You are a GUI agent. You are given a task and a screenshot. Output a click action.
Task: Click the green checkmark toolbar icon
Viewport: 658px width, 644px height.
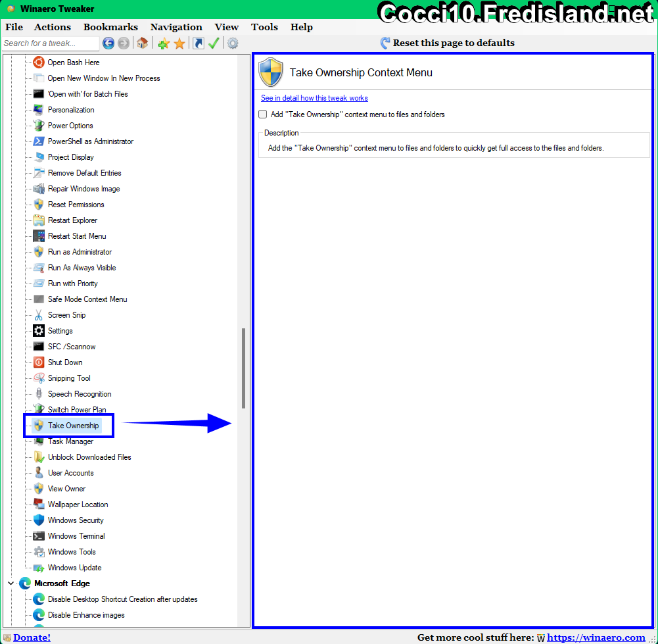pos(214,43)
